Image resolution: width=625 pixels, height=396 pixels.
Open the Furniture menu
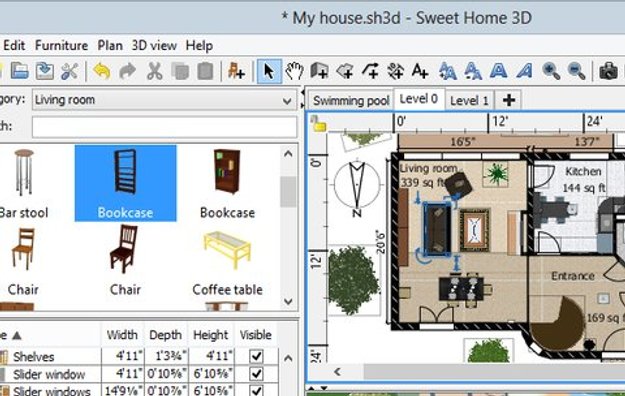[x=61, y=45]
